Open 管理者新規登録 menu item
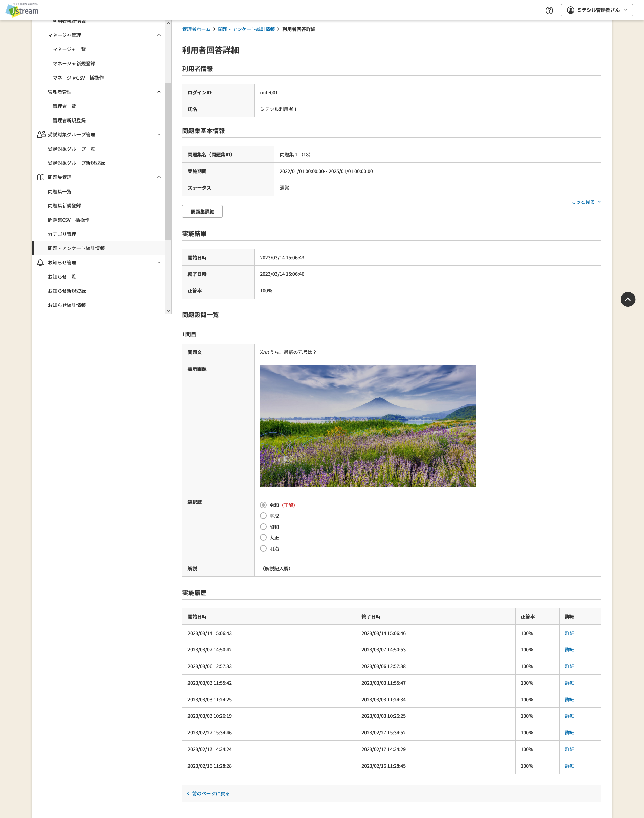Screen dimensions: 644x818 coord(69,120)
